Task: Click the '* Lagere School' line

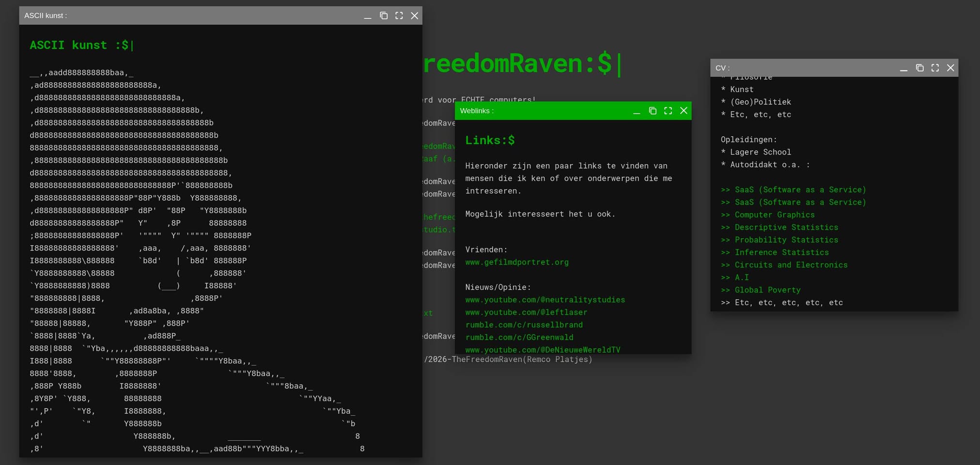Action: pos(756,153)
